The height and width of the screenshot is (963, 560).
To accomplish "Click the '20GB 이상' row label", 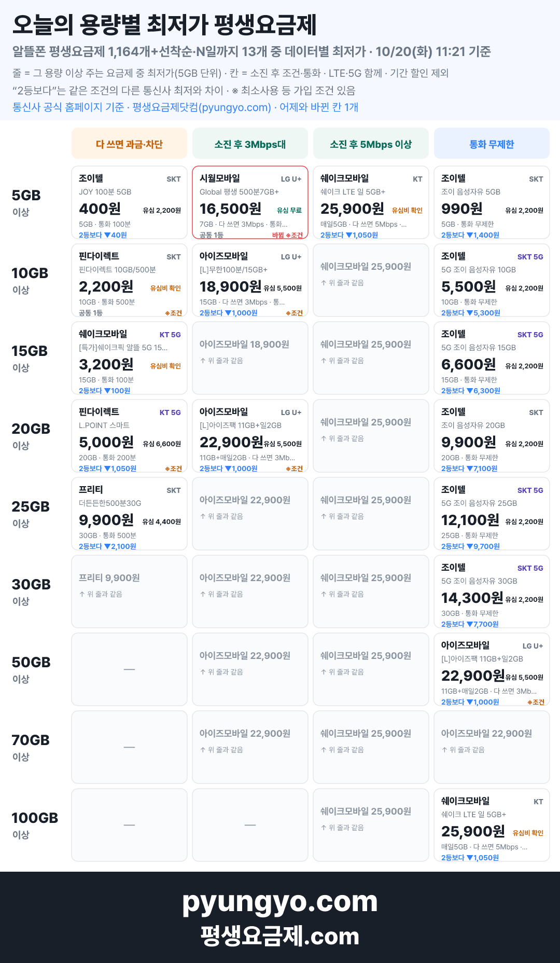I will click(x=31, y=436).
